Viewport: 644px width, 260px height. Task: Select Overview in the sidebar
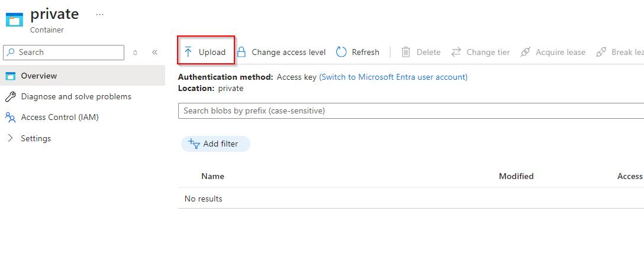pos(39,76)
